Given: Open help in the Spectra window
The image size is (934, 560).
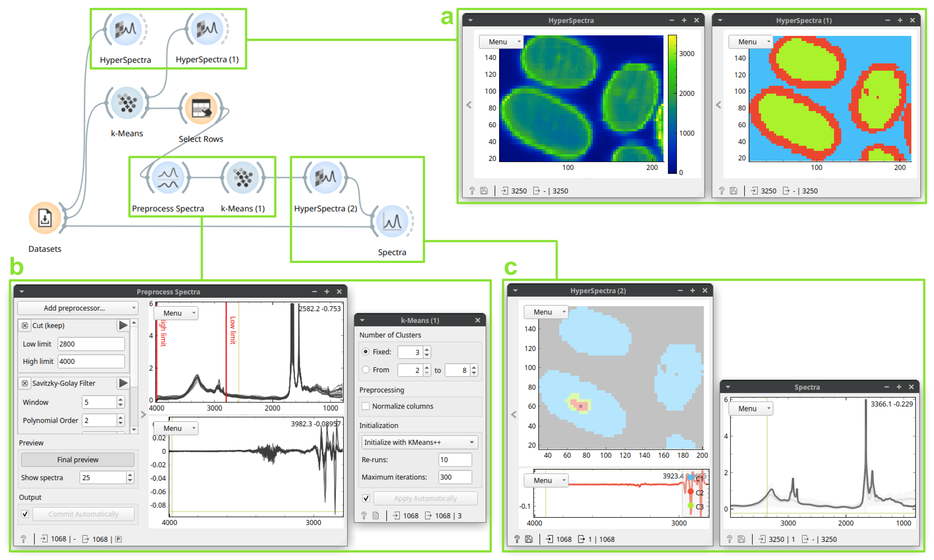Looking at the screenshot, I should 729,539.
